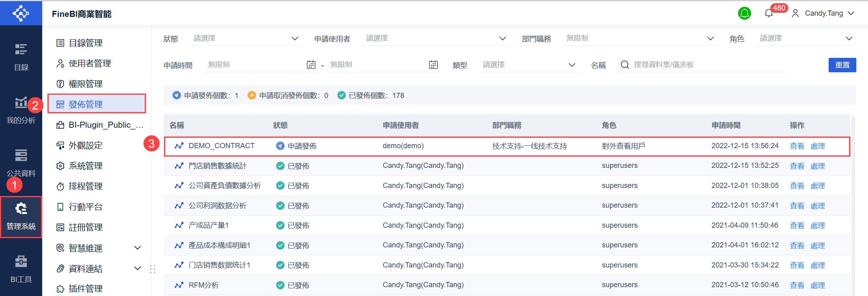Viewport: 868px width, 296px height.
Task: Click the 名稱 column header
Action: click(x=177, y=125)
